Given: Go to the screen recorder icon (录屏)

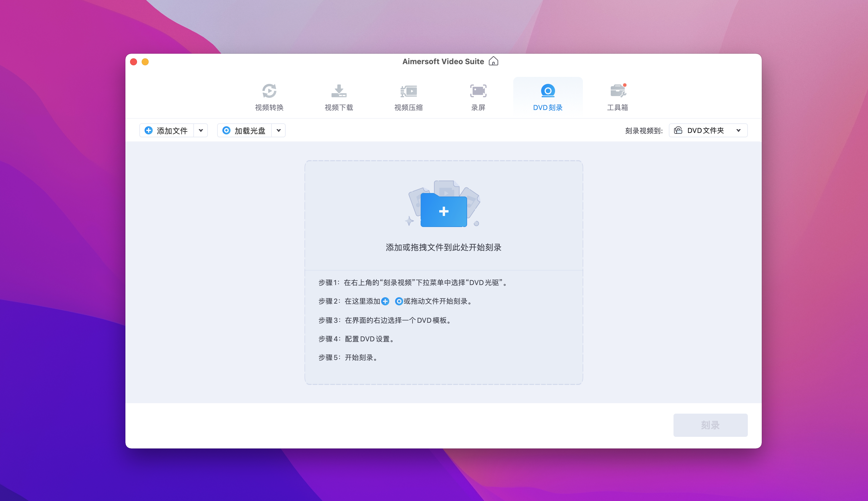Looking at the screenshot, I should pyautogui.click(x=478, y=91).
